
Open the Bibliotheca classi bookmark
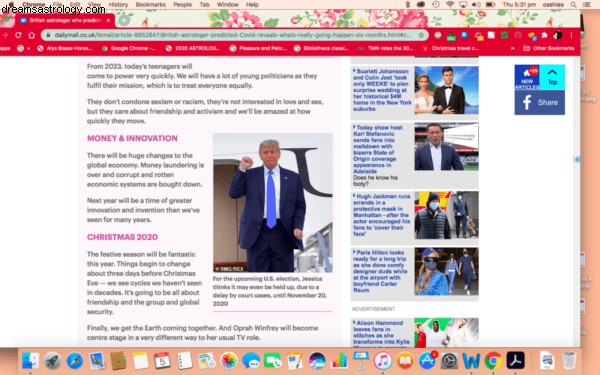tap(321, 48)
